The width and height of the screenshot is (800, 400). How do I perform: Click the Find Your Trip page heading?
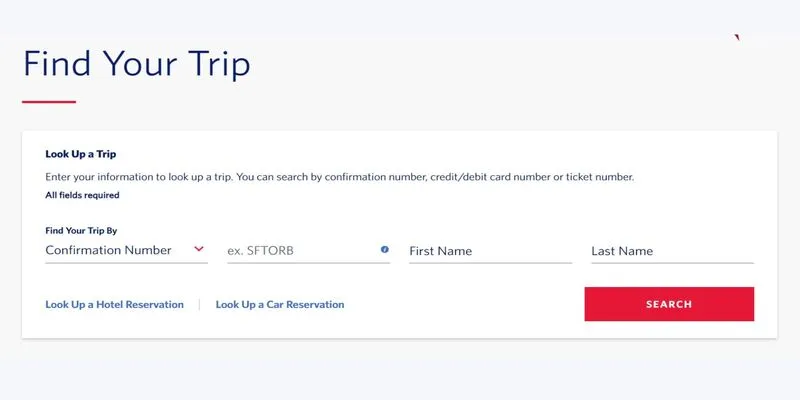pos(137,64)
